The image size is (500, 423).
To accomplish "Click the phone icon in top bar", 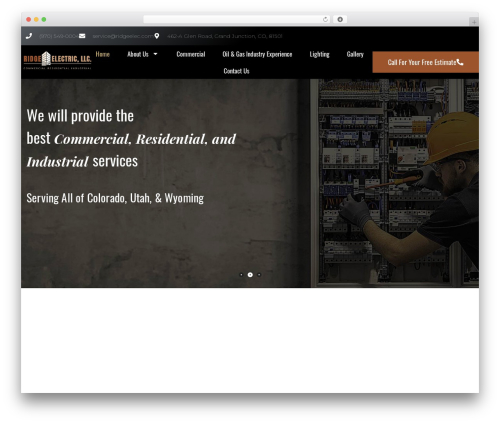I will coord(29,36).
